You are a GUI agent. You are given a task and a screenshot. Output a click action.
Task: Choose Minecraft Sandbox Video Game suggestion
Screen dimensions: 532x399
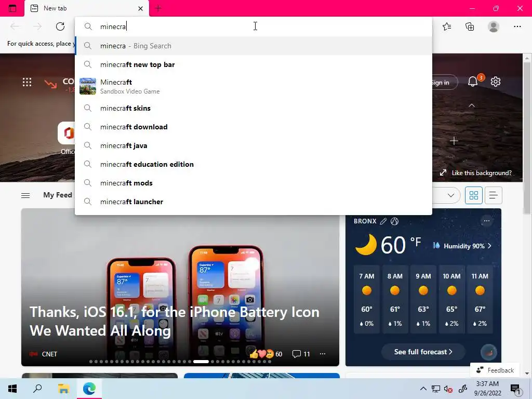254,86
